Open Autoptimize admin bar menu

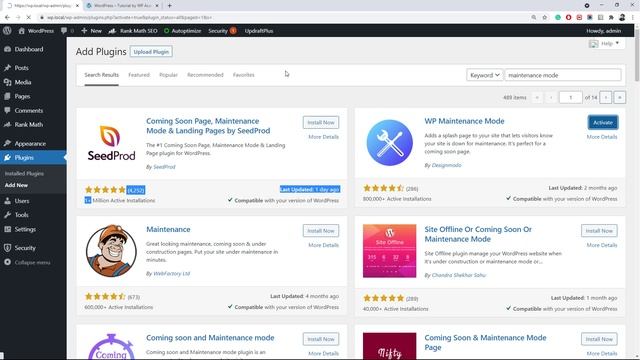tap(182, 31)
